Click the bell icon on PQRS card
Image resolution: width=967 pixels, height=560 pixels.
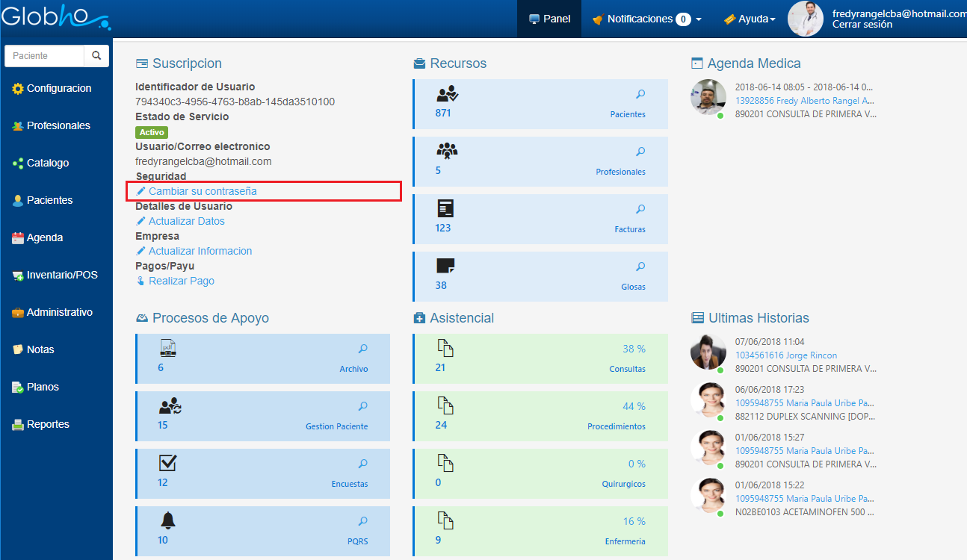[x=168, y=520]
